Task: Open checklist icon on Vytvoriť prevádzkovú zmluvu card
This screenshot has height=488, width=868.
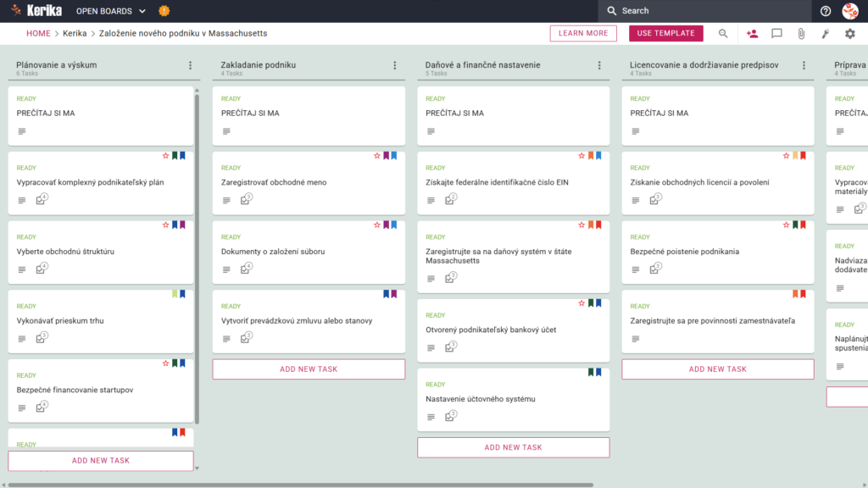Action: click(247, 337)
